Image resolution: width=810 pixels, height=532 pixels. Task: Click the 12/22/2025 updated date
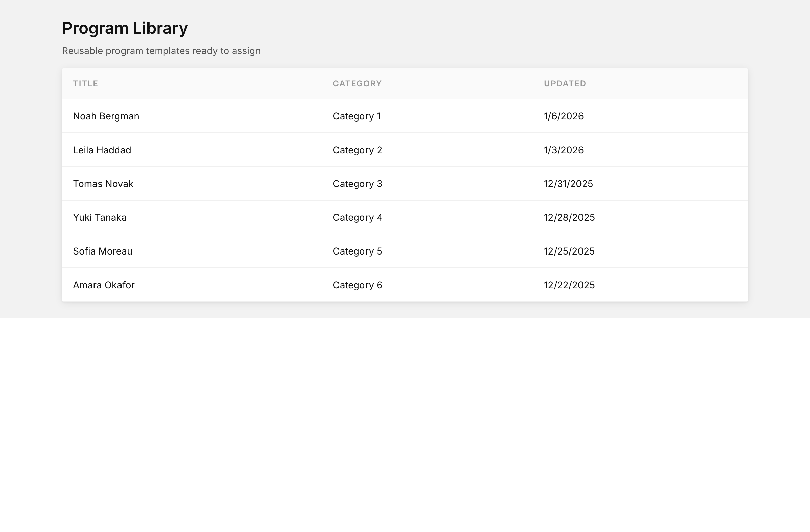(x=569, y=285)
